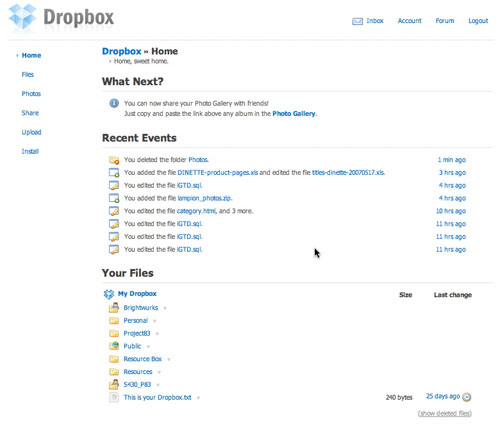Open dropdown arrow next to Public
Image resolution: width=500 pixels, height=433 pixels.
148,347
